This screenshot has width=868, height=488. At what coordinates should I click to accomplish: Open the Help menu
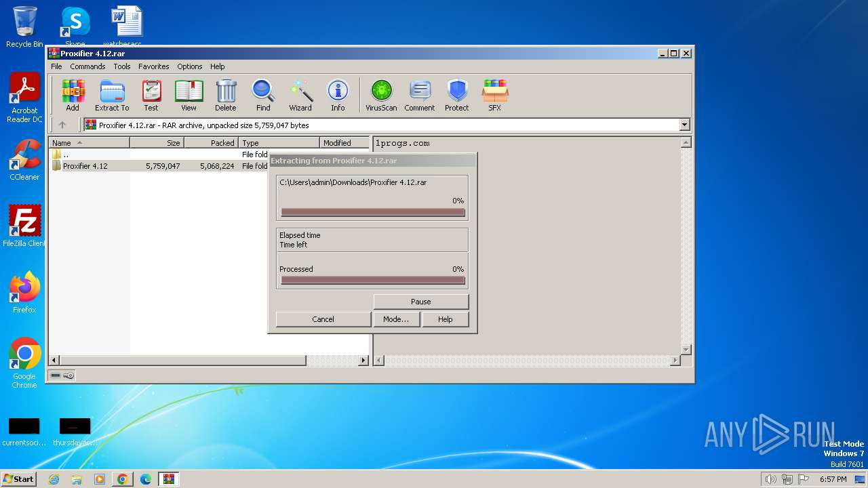(x=217, y=66)
